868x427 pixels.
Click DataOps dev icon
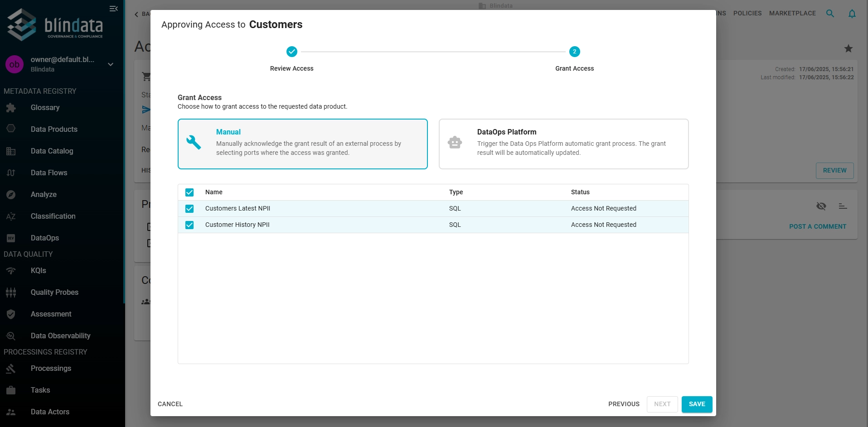click(11, 238)
